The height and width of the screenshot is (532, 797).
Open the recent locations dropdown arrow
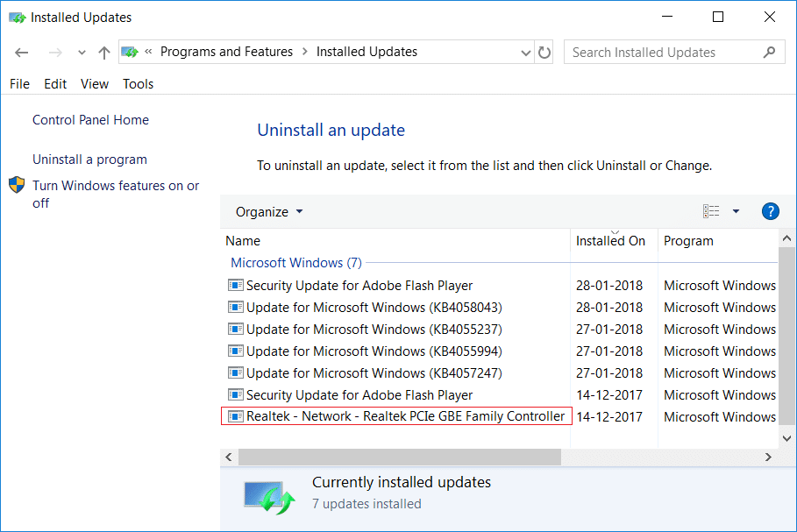click(x=82, y=53)
